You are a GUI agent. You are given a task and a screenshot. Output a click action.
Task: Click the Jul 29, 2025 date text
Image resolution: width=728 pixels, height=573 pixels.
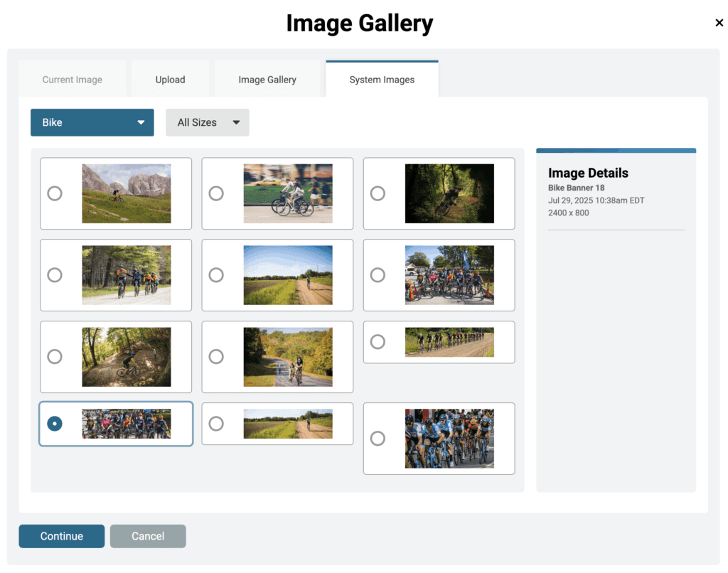click(x=596, y=200)
